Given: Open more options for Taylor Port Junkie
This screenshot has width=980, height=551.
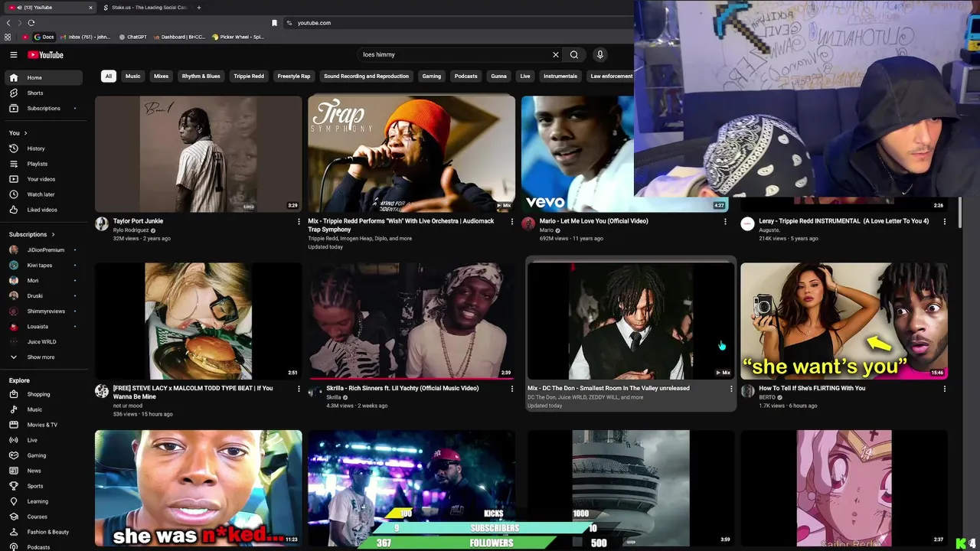Looking at the screenshot, I should click(x=299, y=222).
